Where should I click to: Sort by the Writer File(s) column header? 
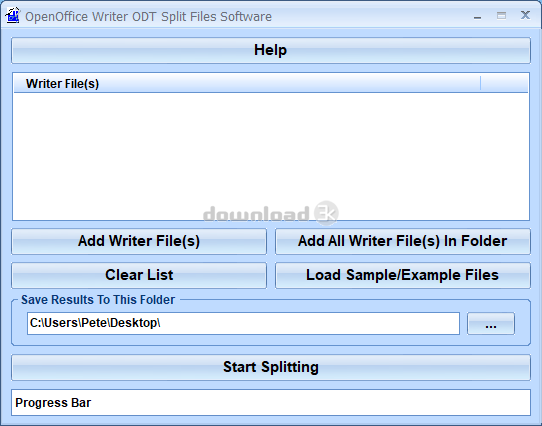tap(247, 84)
